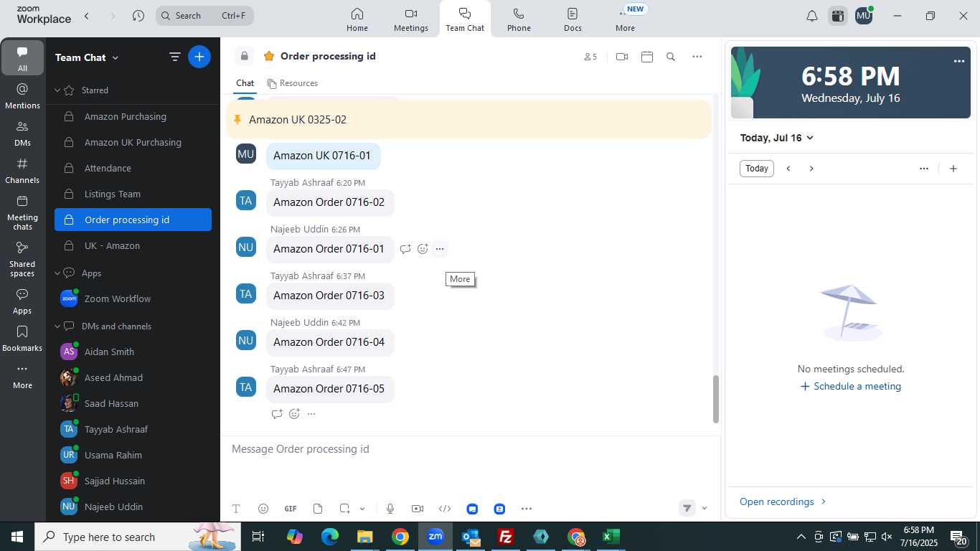Open send options dropdown arrow
Image resolution: width=980 pixels, height=551 pixels.
(x=705, y=508)
